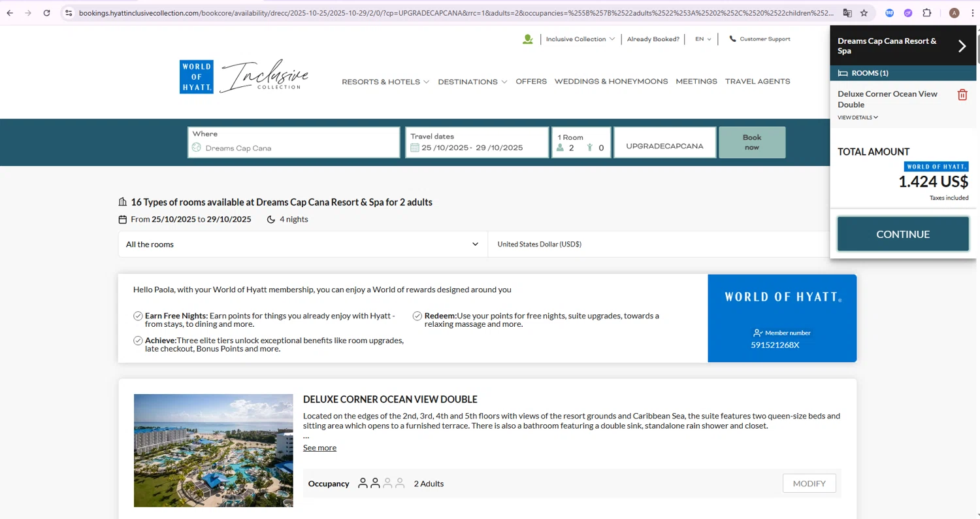Open the All the rooms filter dropdown
The height and width of the screenshot is (519, 980).
pos(302,244)
